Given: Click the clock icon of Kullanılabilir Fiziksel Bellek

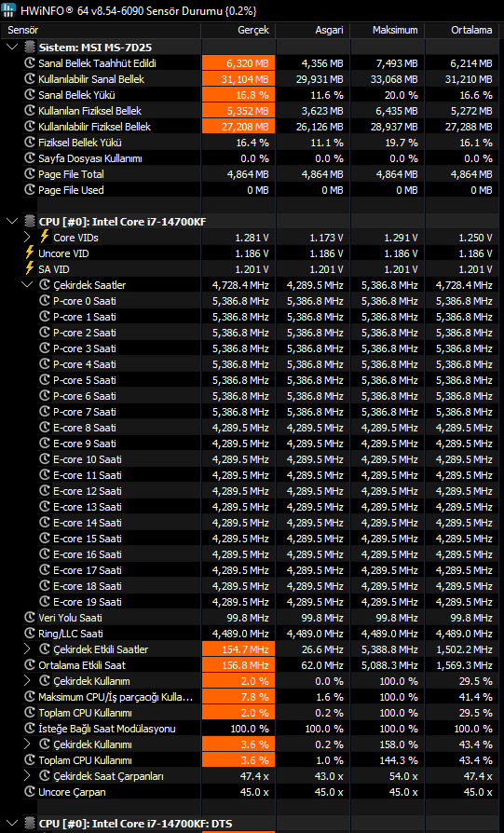Looking at the screenshot, I should [30, 127].
